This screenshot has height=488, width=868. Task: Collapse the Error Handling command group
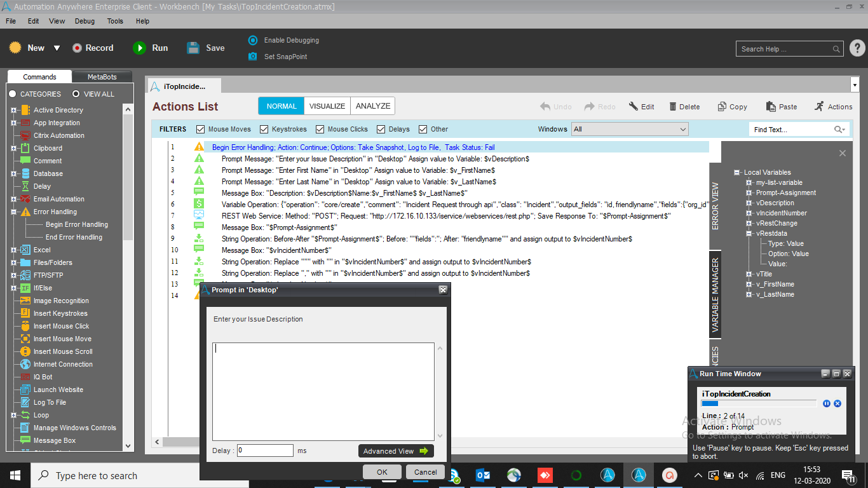click(x=14, y=212)
